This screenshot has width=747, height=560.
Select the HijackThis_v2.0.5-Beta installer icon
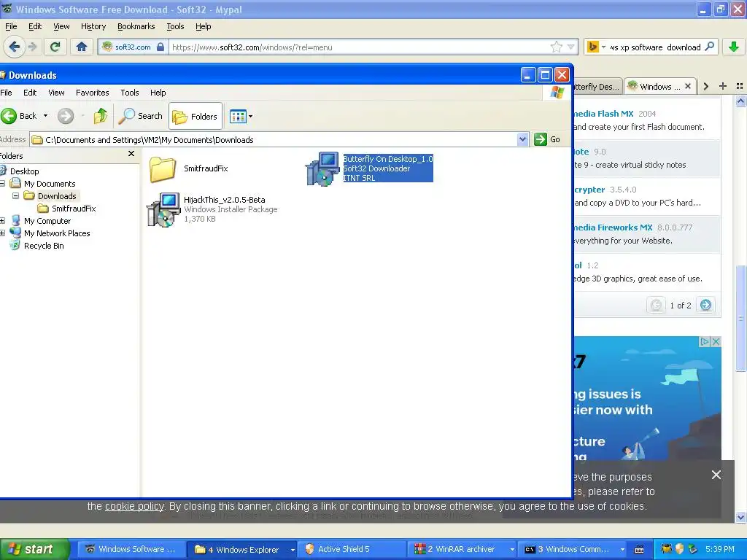163,210
